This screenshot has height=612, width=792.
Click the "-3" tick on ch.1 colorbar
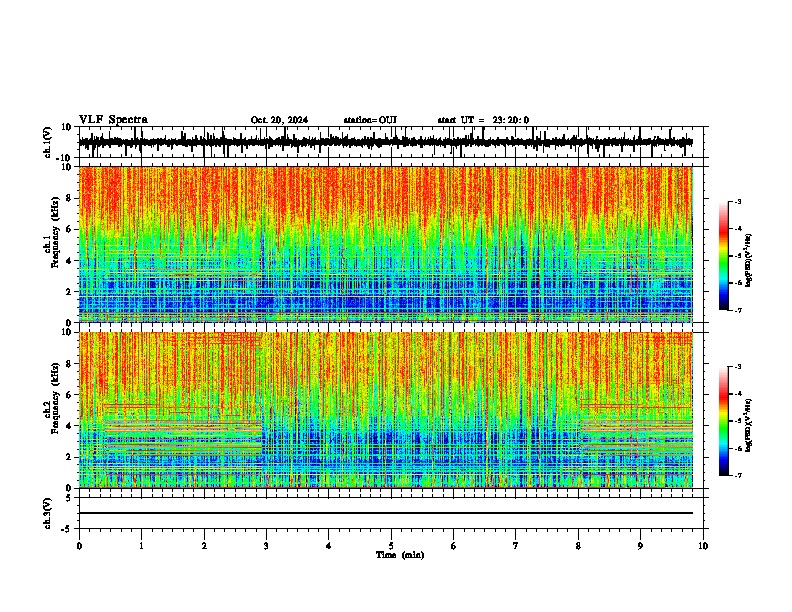point(737,201)
